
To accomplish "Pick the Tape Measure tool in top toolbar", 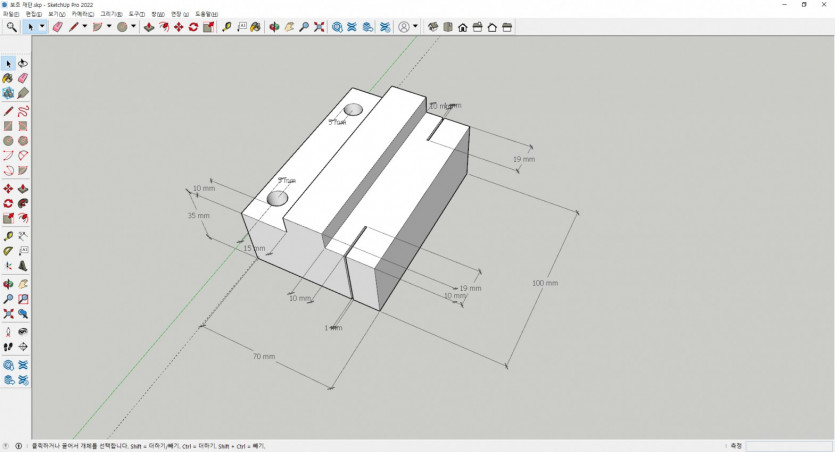I will (227, 27).
